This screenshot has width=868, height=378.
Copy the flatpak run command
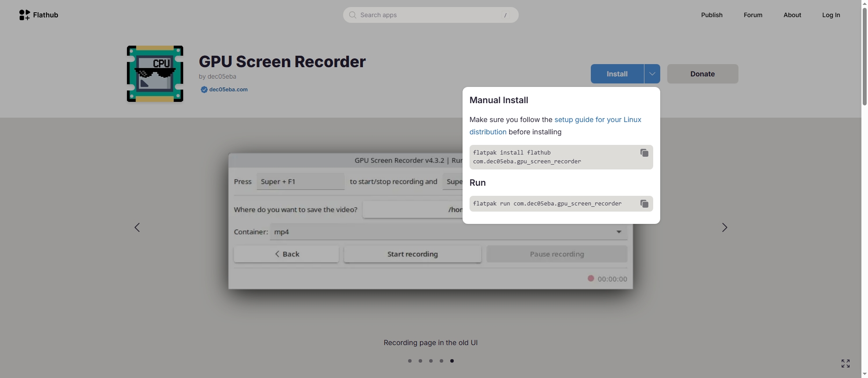pos(644,204)
